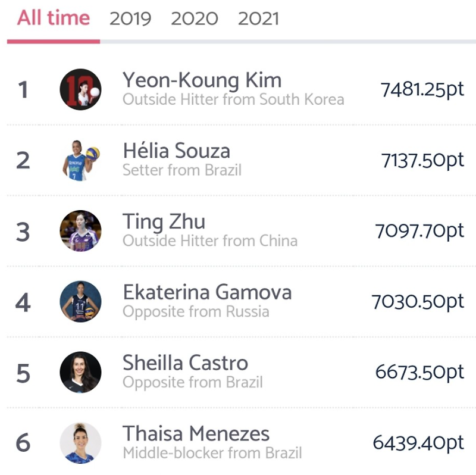This screenshot has height=475, width=476.
Task: Click Ting Zhu's profile photo
Action: [81, 231]
